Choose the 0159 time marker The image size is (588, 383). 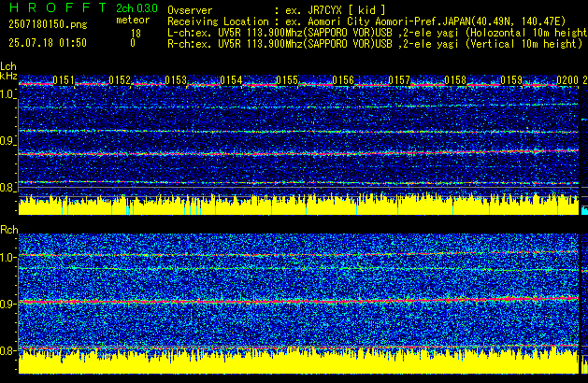pyautogui.click(x=511, y=80)
